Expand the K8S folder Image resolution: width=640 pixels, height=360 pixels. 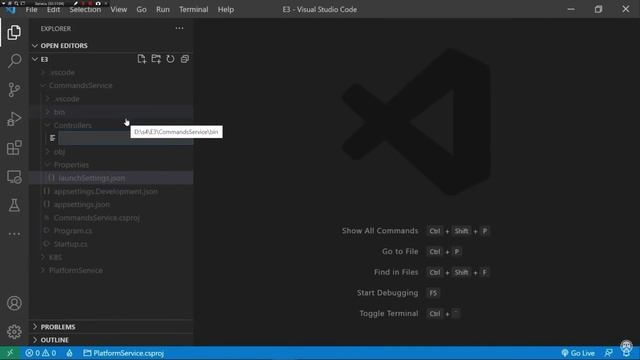[x=111, y=257]
